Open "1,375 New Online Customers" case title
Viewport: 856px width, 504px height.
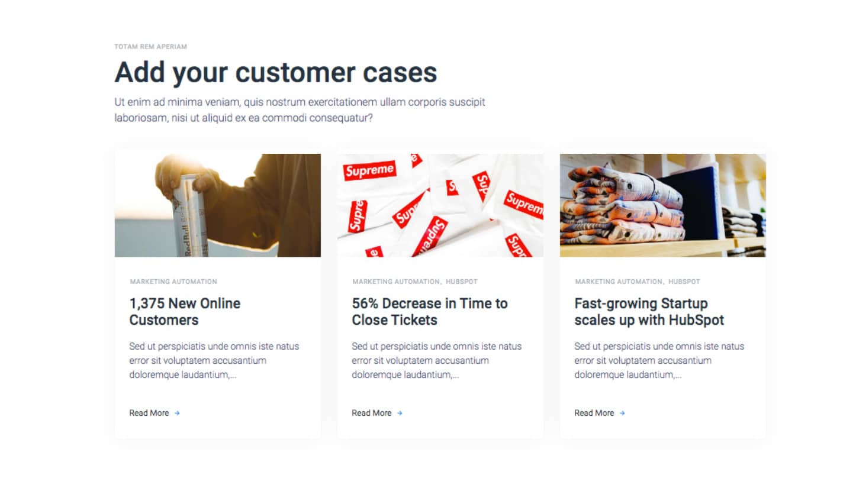click(x=185, y=312)
